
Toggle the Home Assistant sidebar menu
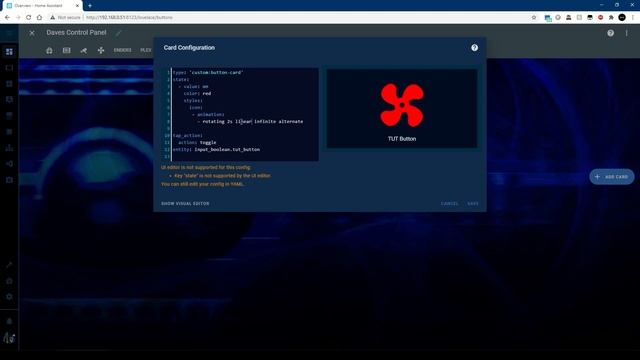coord(9,33)
